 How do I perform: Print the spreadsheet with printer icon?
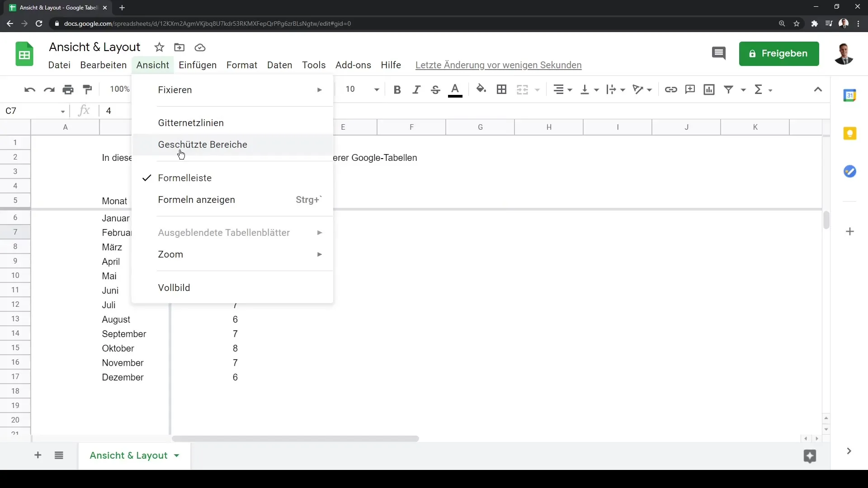(68, 89)
